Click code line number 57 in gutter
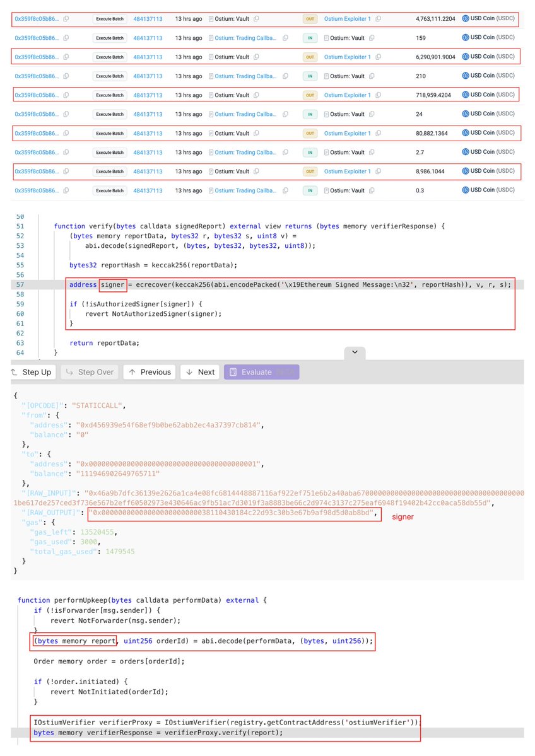Image resolution: width=535 pixels, height=756 pixels. click(20, 284)
